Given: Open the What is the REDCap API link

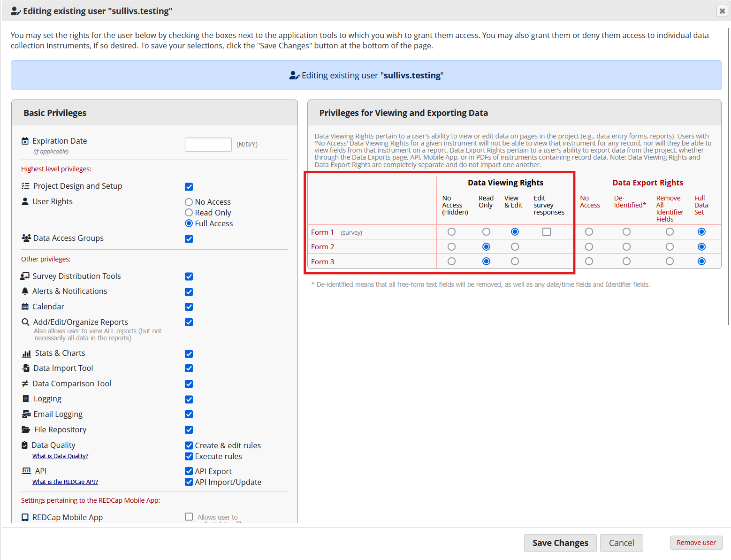Looking at the screenshot, I should [65, 482].
